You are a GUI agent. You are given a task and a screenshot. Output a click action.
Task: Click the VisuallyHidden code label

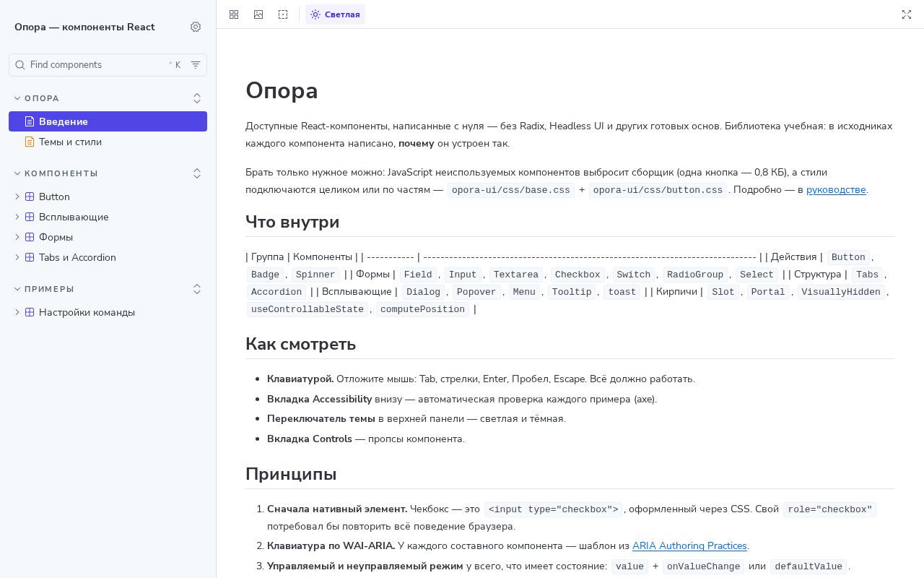coord(841,292)
